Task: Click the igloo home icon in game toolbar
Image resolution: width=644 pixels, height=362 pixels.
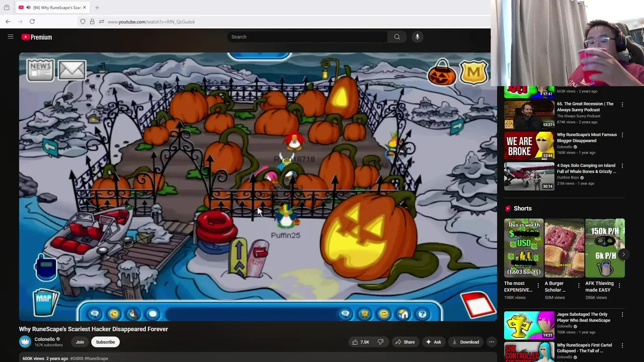Action: click(403, 314)
